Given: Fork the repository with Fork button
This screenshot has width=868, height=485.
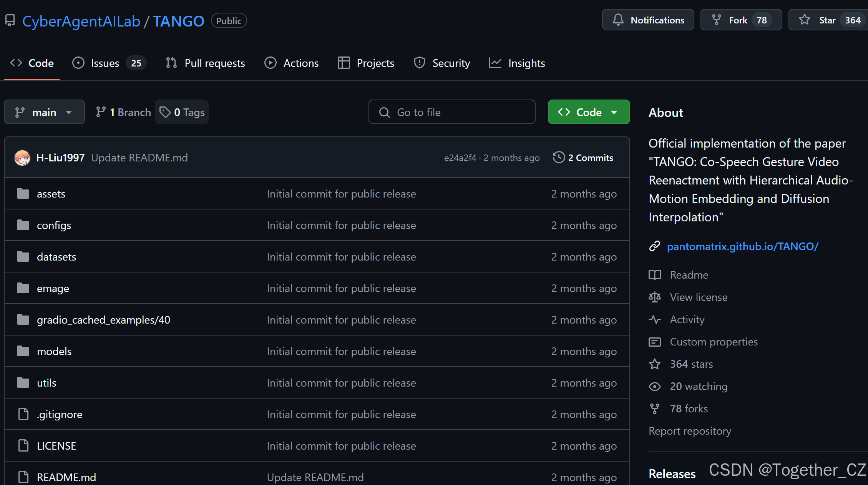Looking at the screenshot, I should pos(741,20).
